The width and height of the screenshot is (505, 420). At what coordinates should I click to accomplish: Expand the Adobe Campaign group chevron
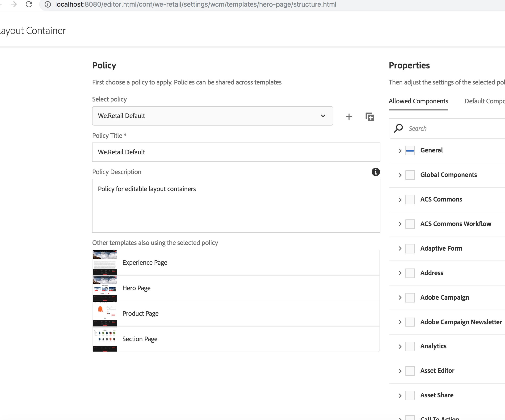[x=400, y=298]
